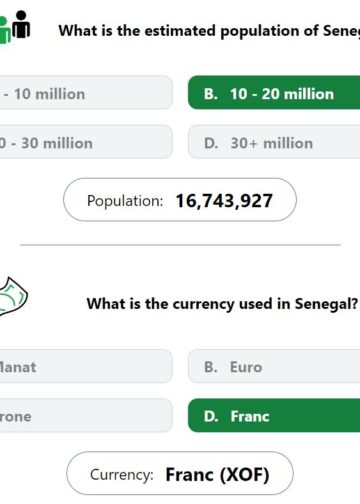Click the 'Franc (XOF)' currency result text

pyautogui.click(x=217, y=474)
